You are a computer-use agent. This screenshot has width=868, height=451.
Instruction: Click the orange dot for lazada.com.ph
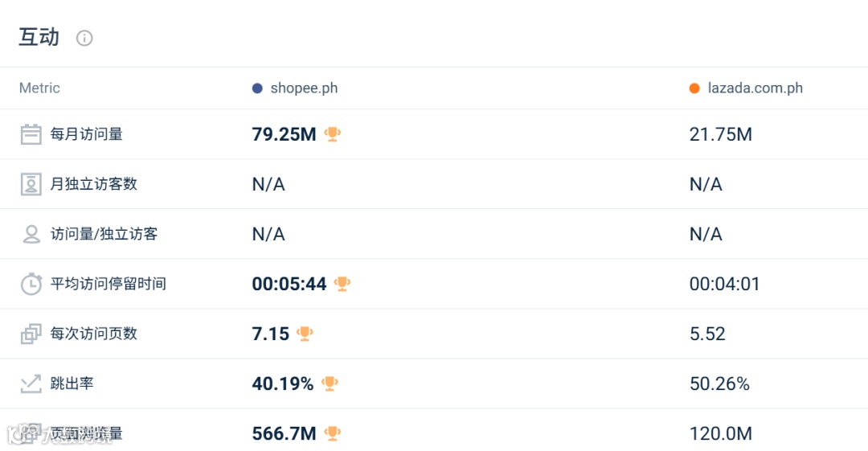tap(694, 88)
